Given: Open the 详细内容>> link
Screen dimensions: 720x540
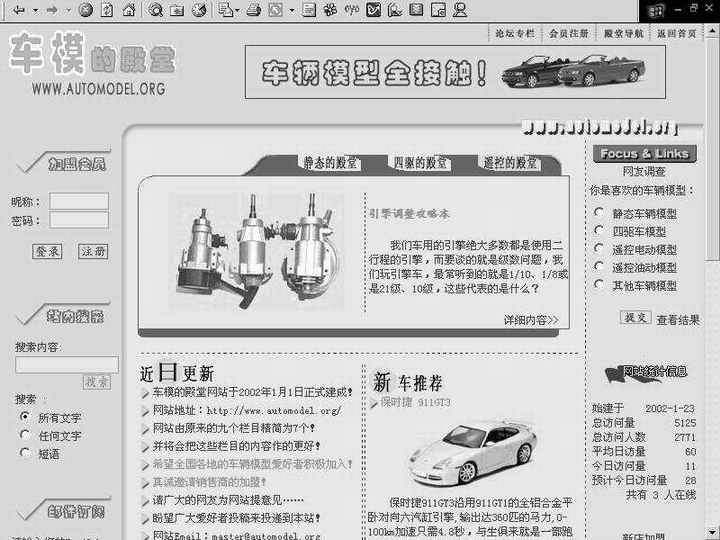Looking at the screenshot, I should coord(531,320).
